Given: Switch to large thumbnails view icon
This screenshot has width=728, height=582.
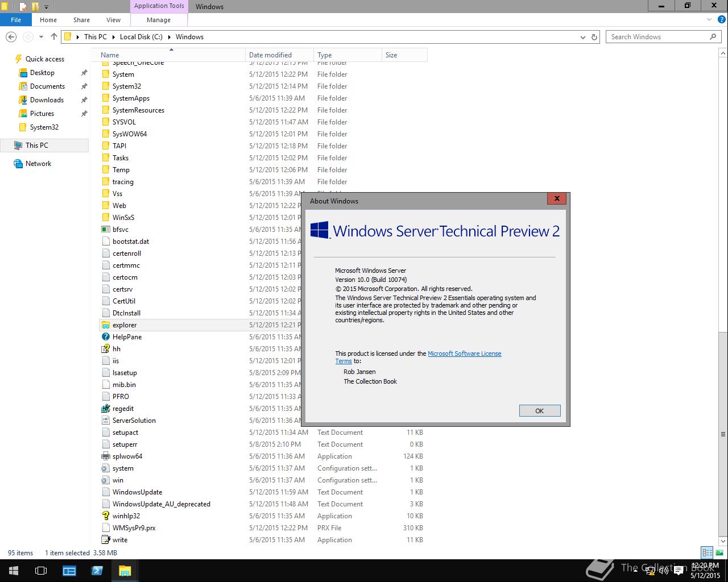Looking at the screenshot, I should pos(719,552).
